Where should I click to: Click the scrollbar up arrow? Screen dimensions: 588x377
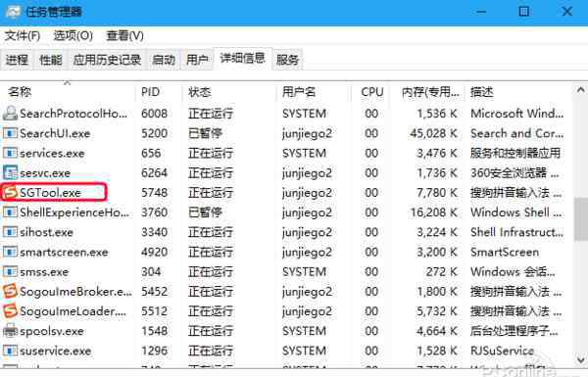coord(580,90)
